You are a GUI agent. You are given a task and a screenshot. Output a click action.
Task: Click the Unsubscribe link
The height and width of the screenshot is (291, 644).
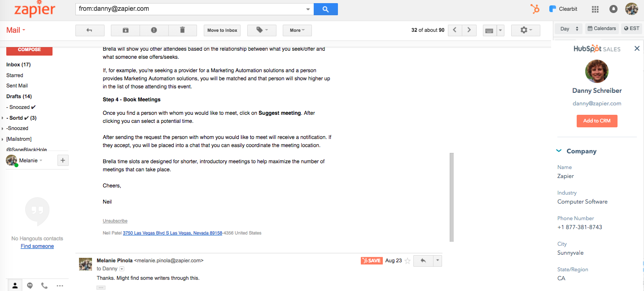(x=115, y=221)
